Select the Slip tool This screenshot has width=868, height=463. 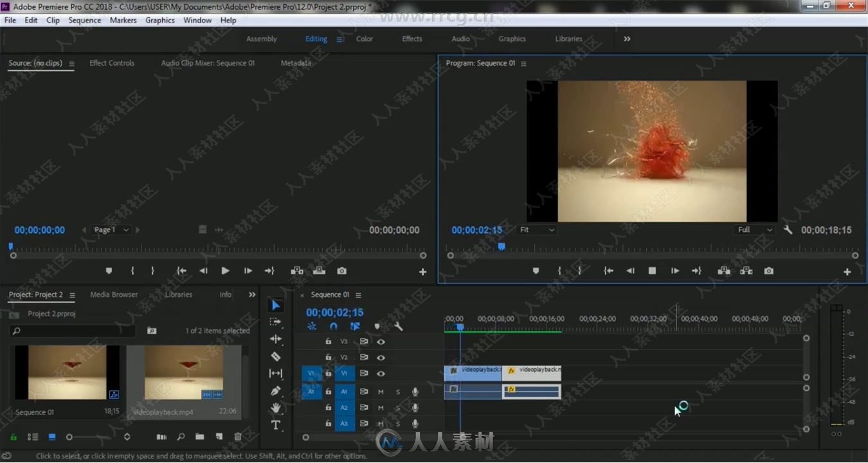tap(276, 374)
